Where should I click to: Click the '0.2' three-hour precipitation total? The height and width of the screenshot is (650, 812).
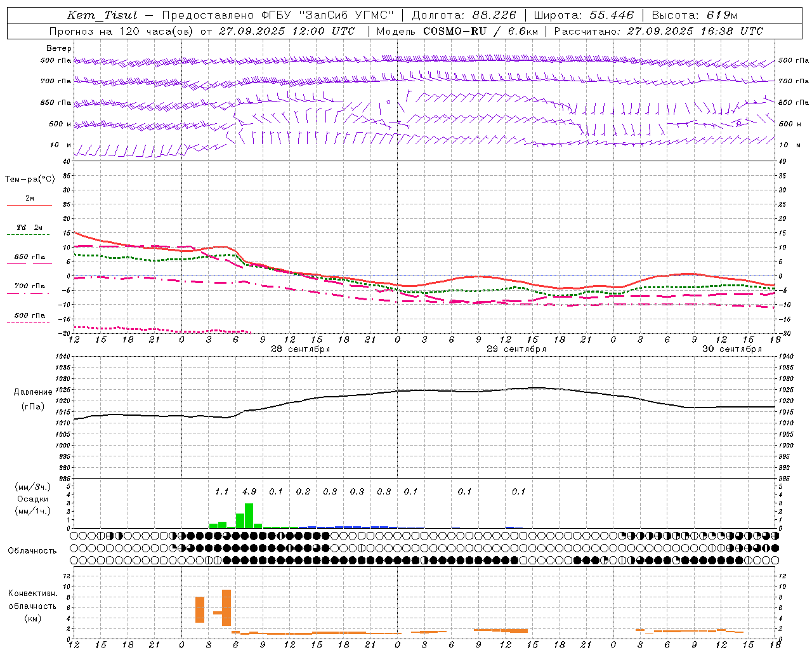click(303, 492)
